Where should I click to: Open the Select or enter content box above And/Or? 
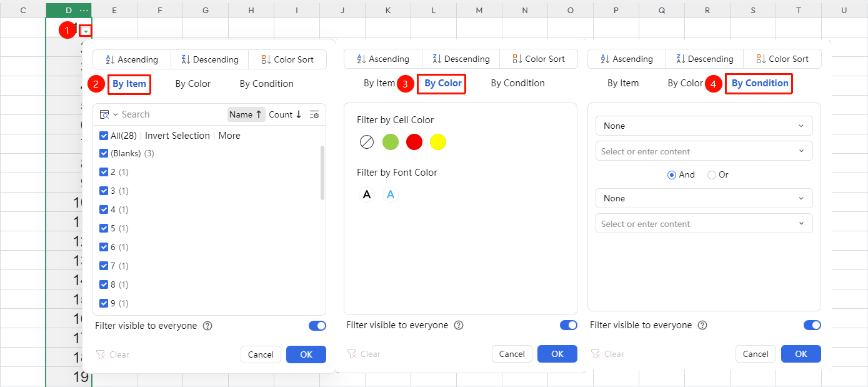coord(704,151)
